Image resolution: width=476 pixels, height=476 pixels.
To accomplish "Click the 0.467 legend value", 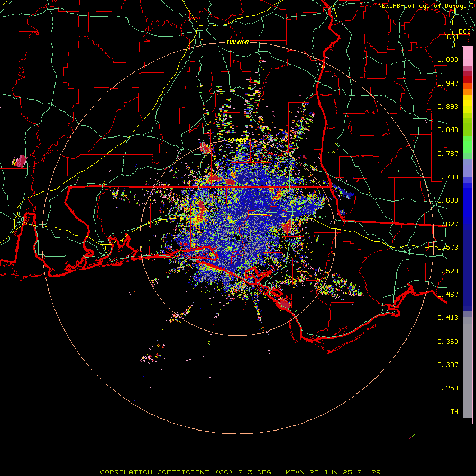I will (448, 295).
